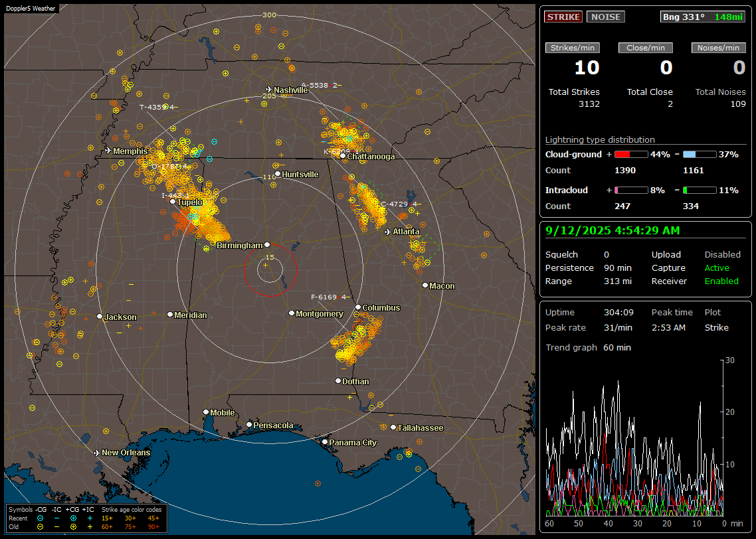
Task: Click the red STRIKE indicator button
Action: pos(563,17)
